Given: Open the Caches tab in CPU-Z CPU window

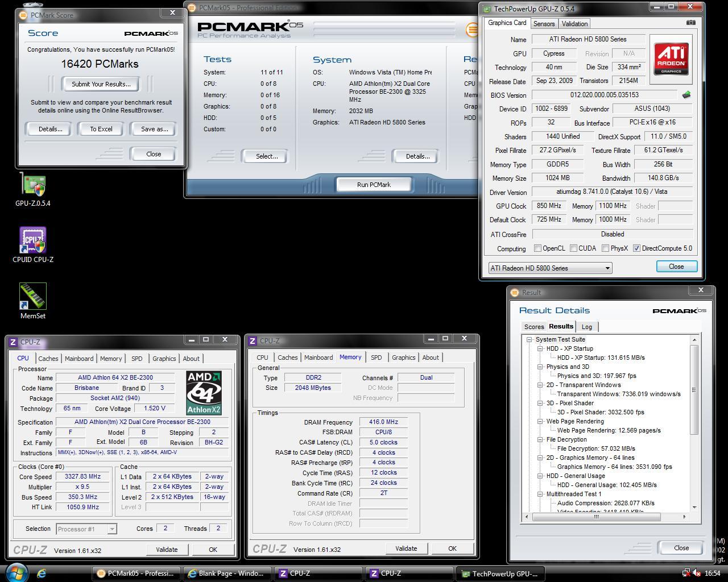Looking at the screenshot, I should [48, 359].
